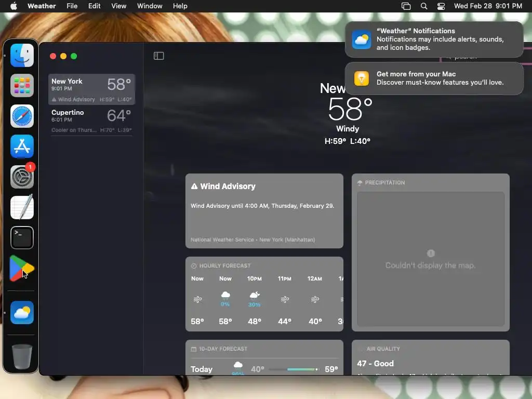
Task: Open Finder from the dock
Action: point(22,55)
